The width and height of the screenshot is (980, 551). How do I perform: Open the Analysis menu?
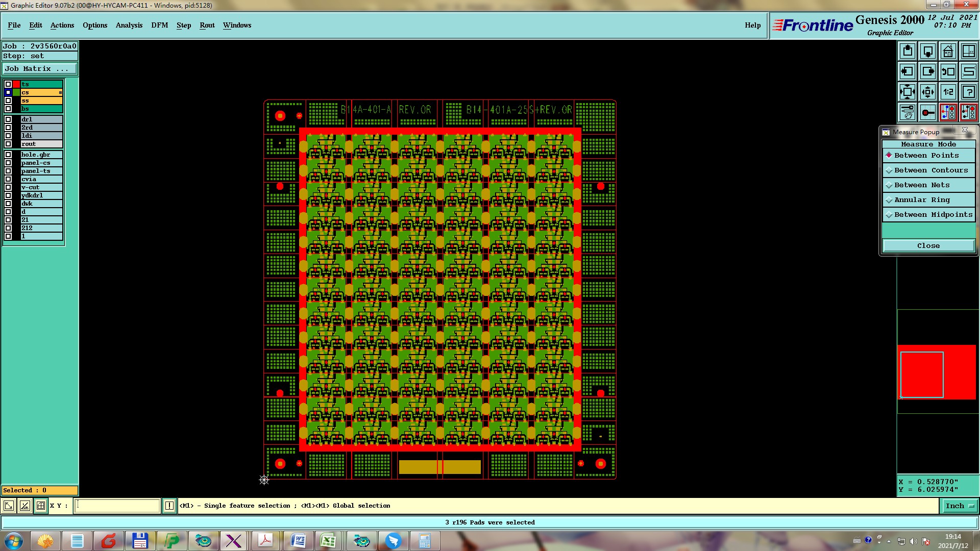pyautogui.click(x=129, y=25)
